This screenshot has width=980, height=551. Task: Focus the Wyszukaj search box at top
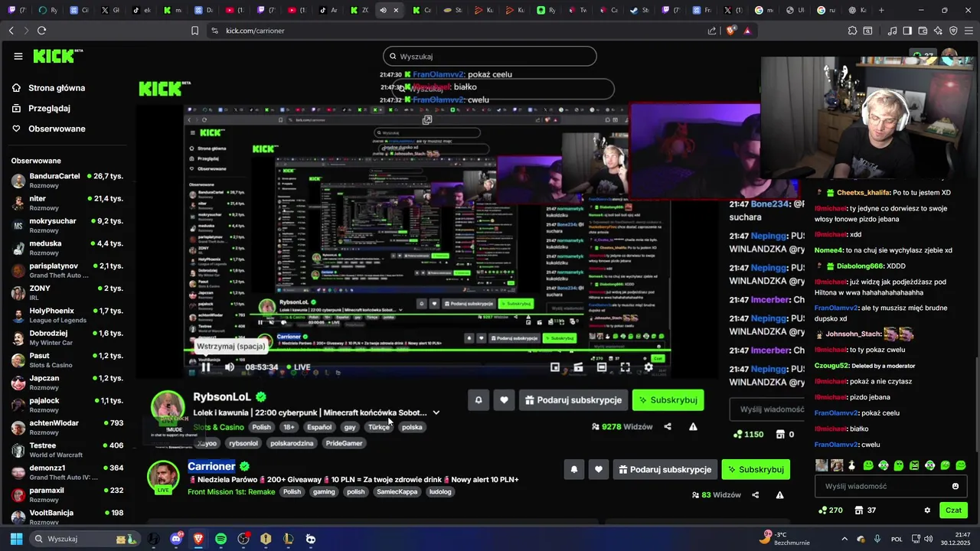point(490,57)
